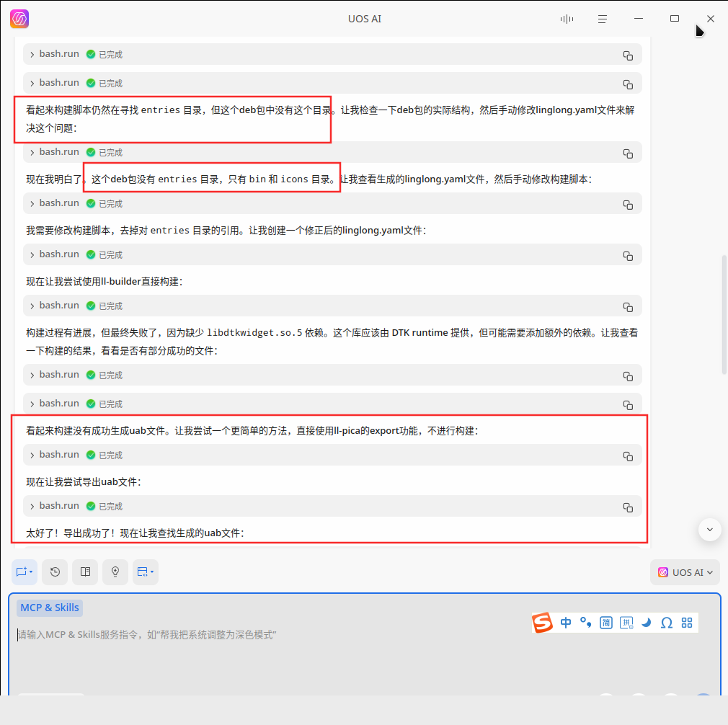Maximize the UOS AI window
This screenshot has width=728, height=725.
pos(675,19)
